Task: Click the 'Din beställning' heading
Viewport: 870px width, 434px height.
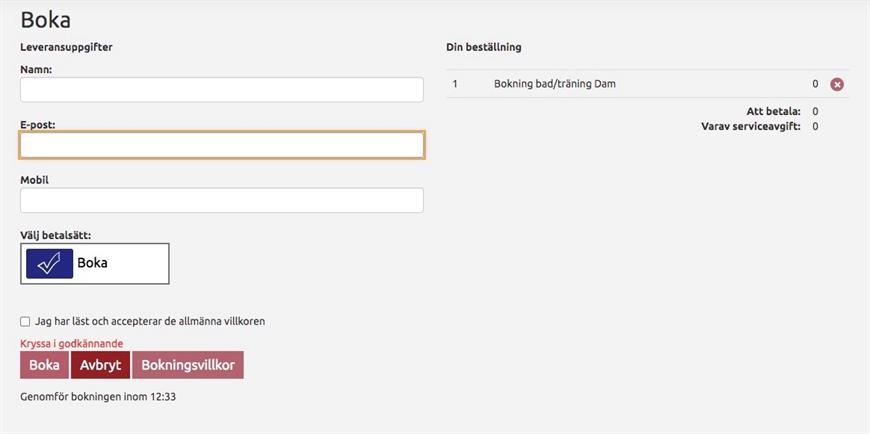Action: coord(484,47)
